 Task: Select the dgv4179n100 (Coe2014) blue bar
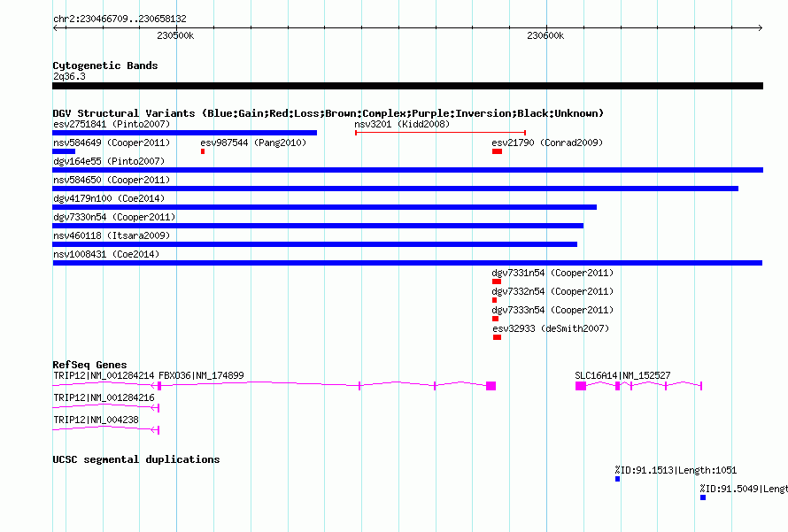pyautogui.click(x=325, y=207)
